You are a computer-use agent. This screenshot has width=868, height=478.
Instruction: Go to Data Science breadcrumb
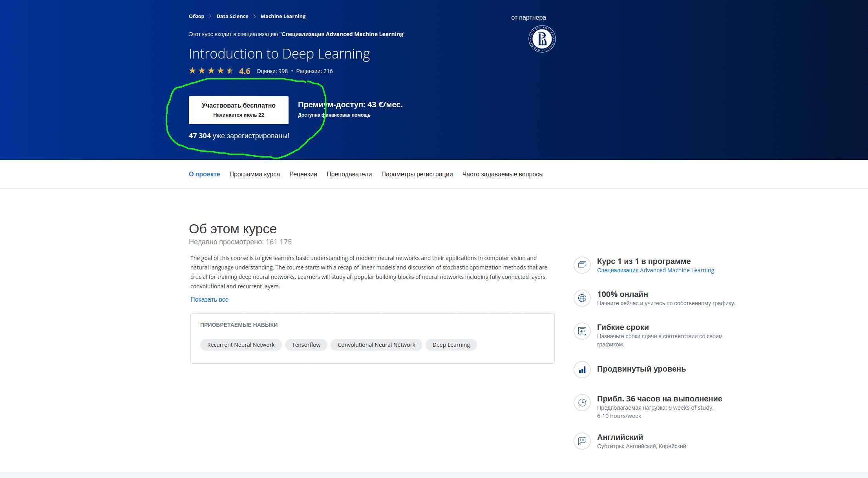tap(232, 16)
